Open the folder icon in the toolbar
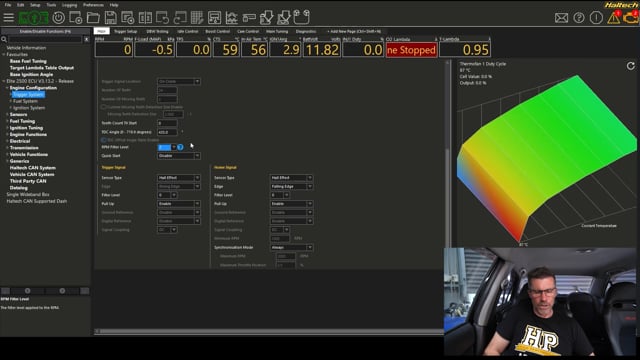 93,18
